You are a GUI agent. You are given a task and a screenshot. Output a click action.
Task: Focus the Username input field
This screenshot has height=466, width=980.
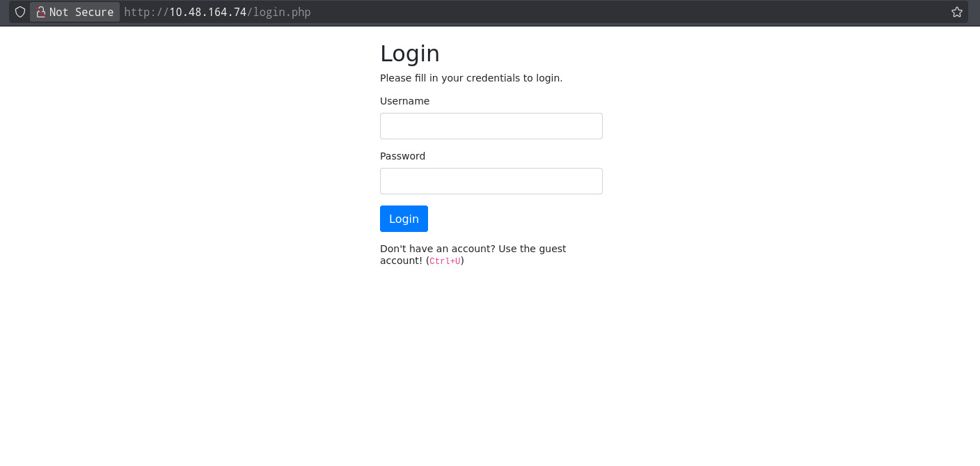click(x=491, y=126)
